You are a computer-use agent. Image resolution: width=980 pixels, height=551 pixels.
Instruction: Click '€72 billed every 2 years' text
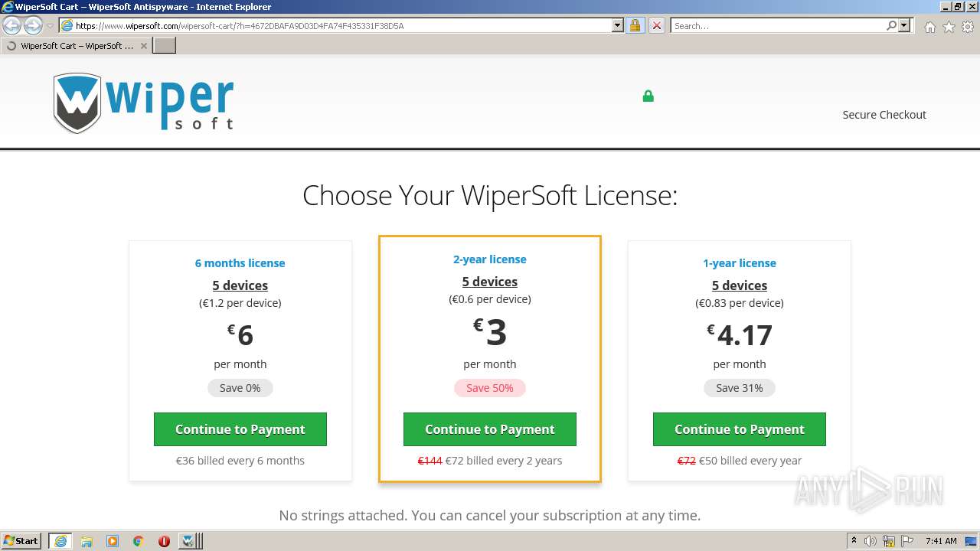[504, 461]
